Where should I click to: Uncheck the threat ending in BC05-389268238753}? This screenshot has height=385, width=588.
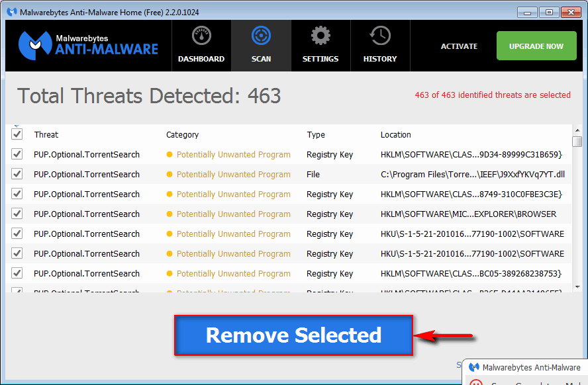(17, 273)
